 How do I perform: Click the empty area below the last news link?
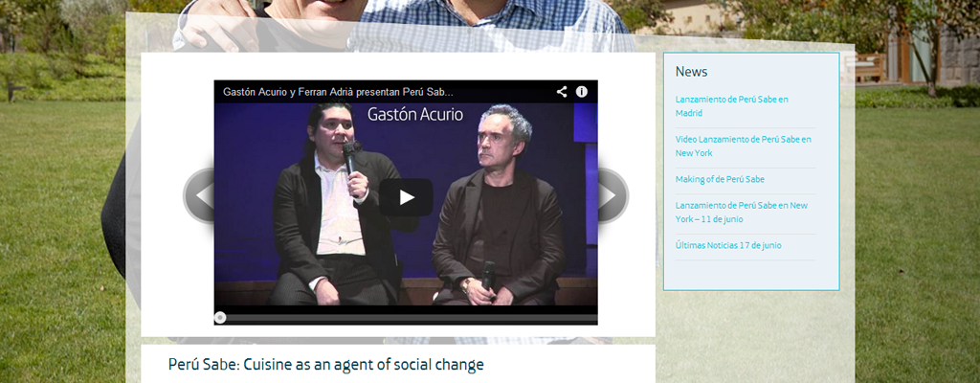pyautogui.click(x=750, y=274)
